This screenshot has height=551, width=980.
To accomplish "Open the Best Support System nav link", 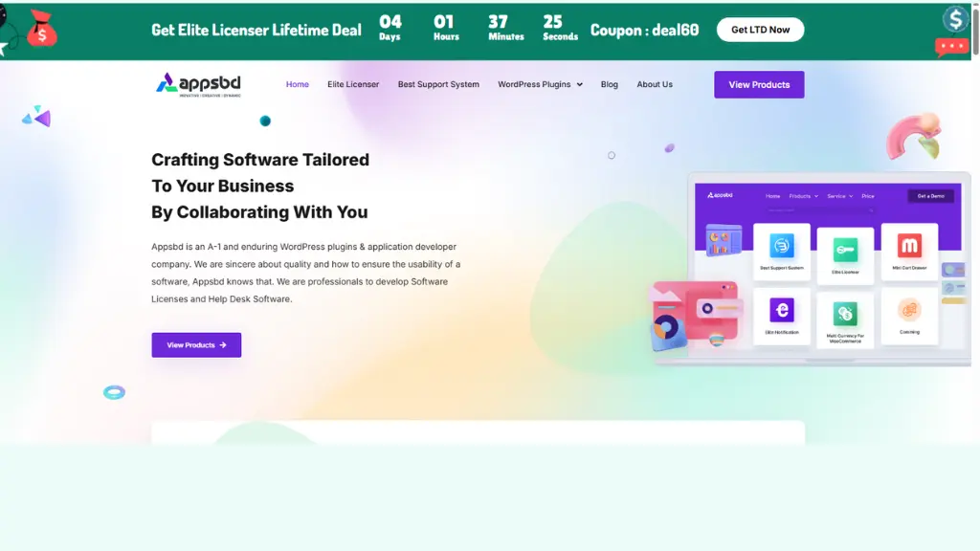I will click(x=438, y=84).
